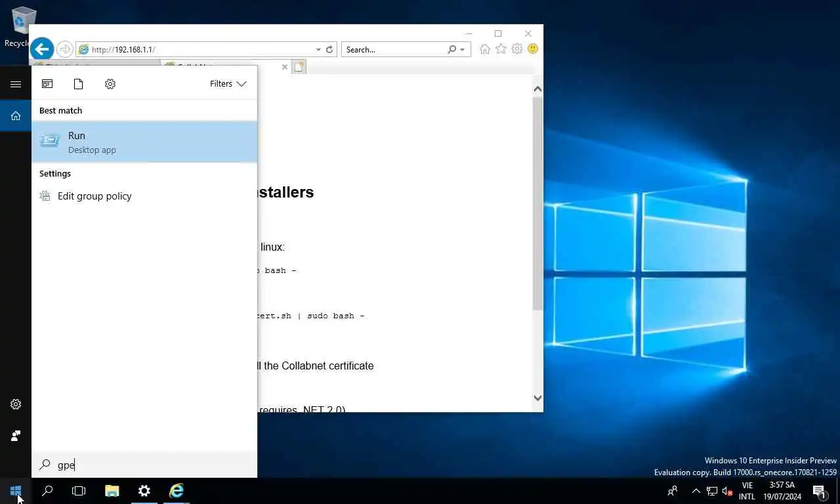
Task: Open Edit group policy setting result
Action: [144, 196]
